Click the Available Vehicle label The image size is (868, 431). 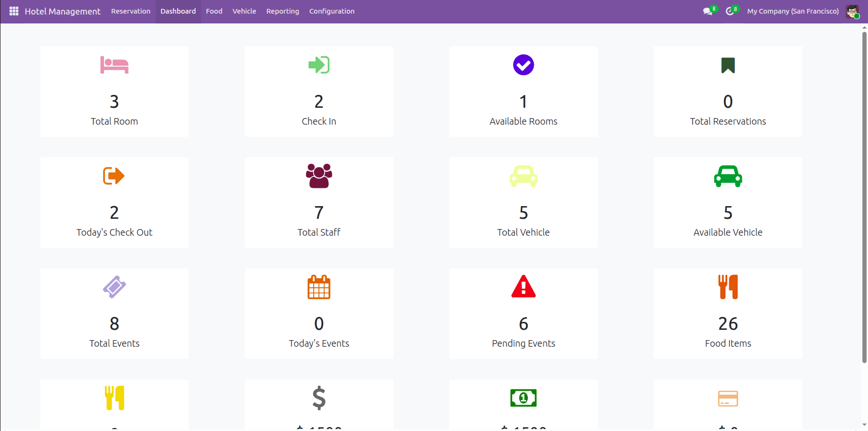[x=728, y=232]
